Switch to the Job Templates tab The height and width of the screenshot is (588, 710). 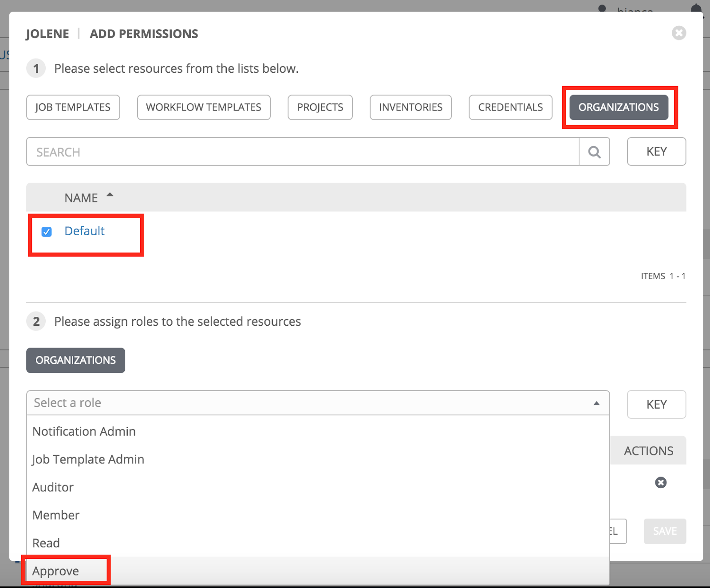(x=73, y=107)
